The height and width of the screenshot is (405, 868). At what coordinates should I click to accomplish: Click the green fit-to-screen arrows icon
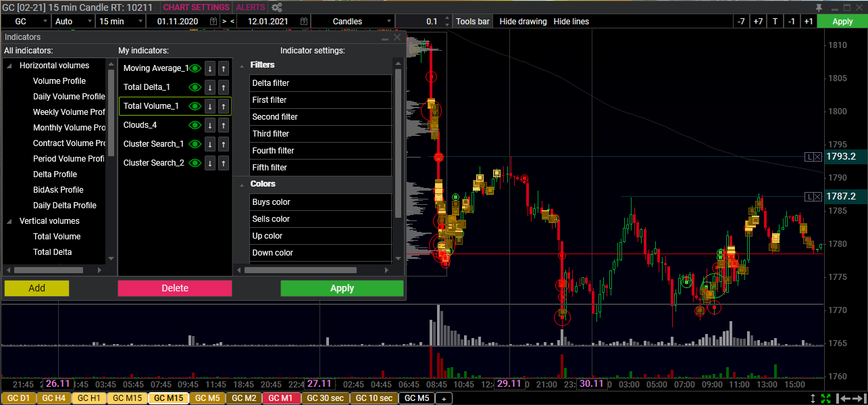825,398
